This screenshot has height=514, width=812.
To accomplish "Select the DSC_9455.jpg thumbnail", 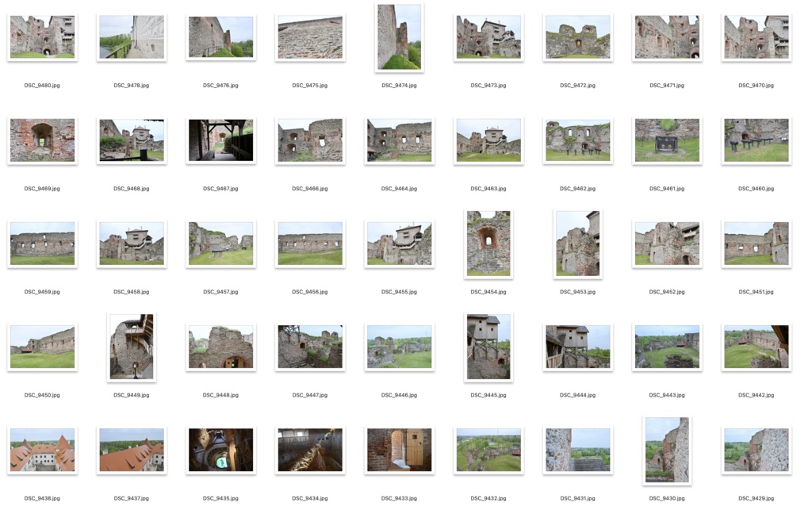I will (x=400, y=244).
